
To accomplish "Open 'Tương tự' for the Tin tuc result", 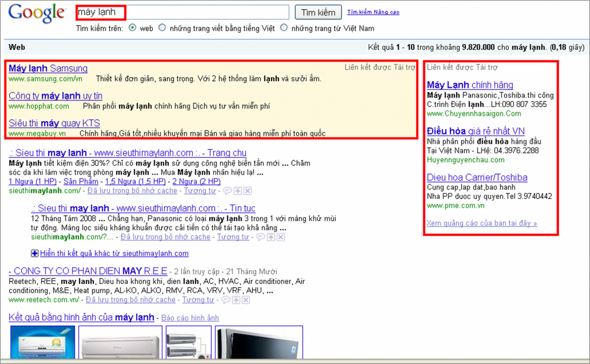I will tap(233, 237).
